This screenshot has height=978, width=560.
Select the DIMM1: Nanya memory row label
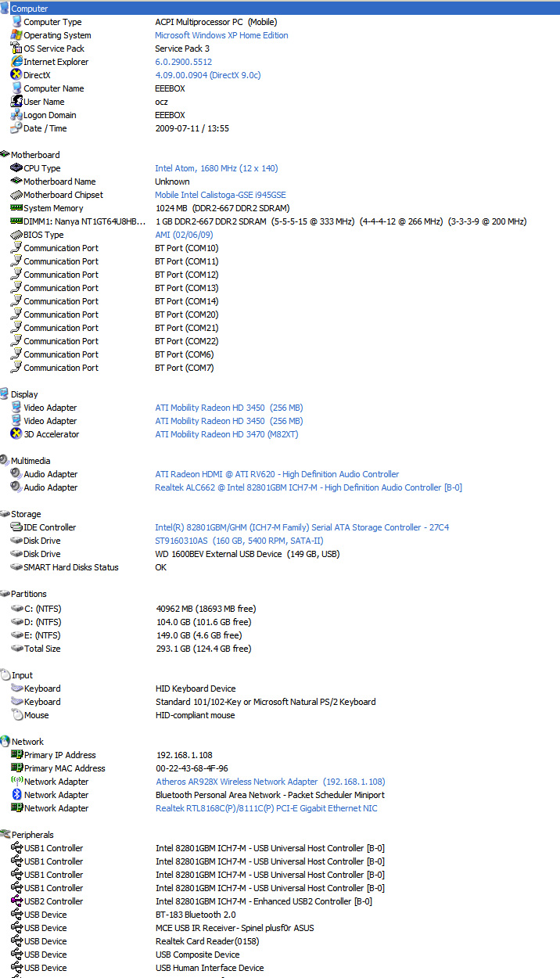(84, 221)
